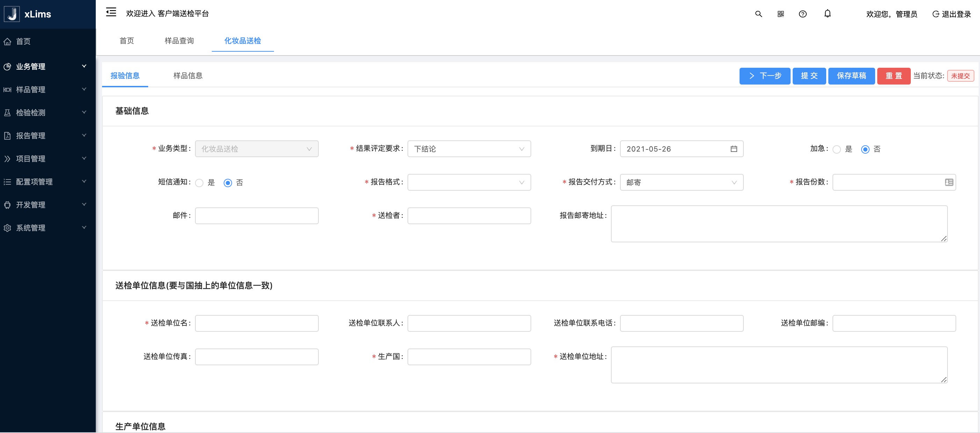Open the notifications bell icon
The height and width of the screenshot is (433, 980).
pyautogui.click(x=827, y=14)
